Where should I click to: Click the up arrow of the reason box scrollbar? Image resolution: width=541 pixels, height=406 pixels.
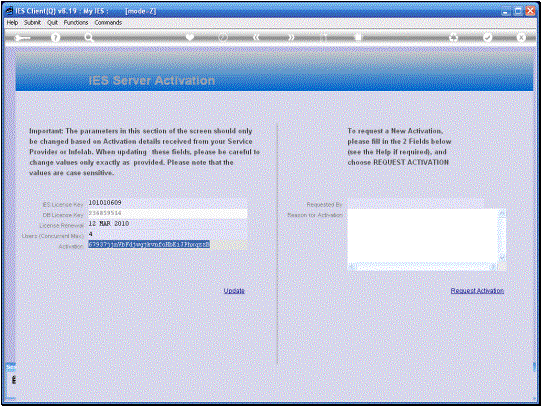(x=502, y=214)
